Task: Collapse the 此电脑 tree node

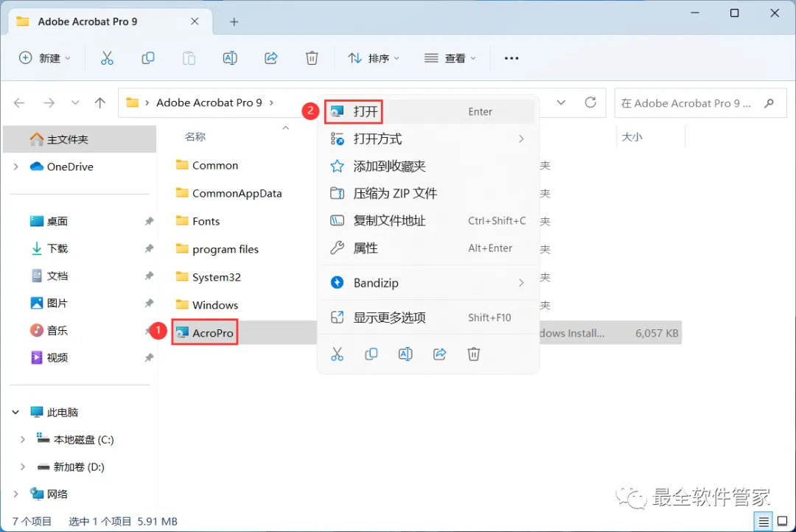Action: point(15,412)
